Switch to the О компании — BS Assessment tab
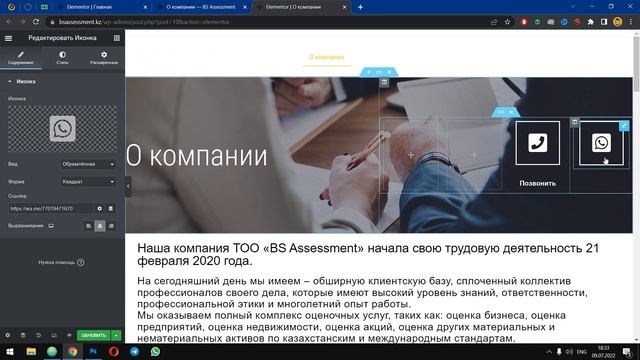 click(x=201, y=7)
